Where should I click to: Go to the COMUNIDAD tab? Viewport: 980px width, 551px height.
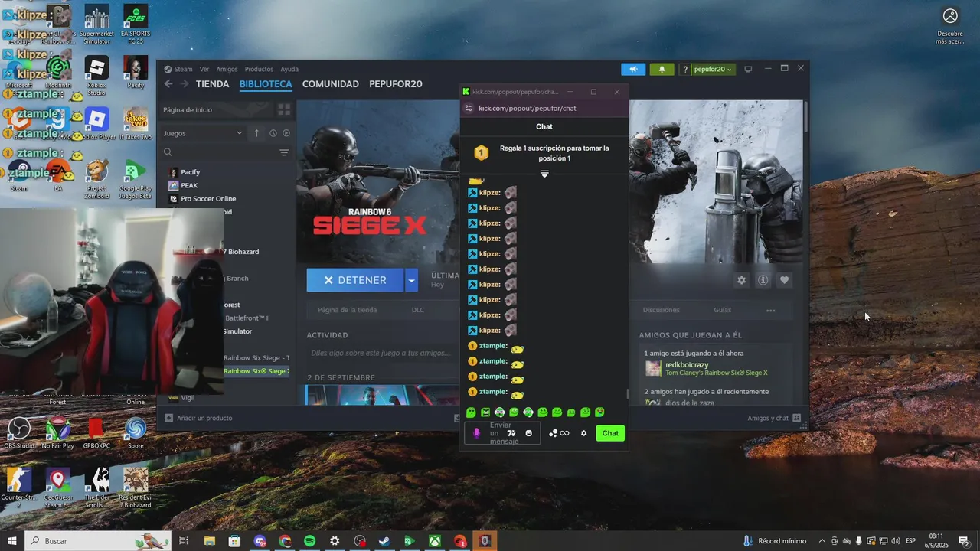click(331, 84)
